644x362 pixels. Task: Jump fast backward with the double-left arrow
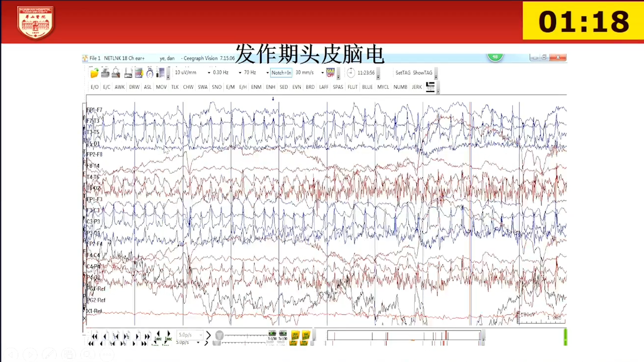(95, 336)
